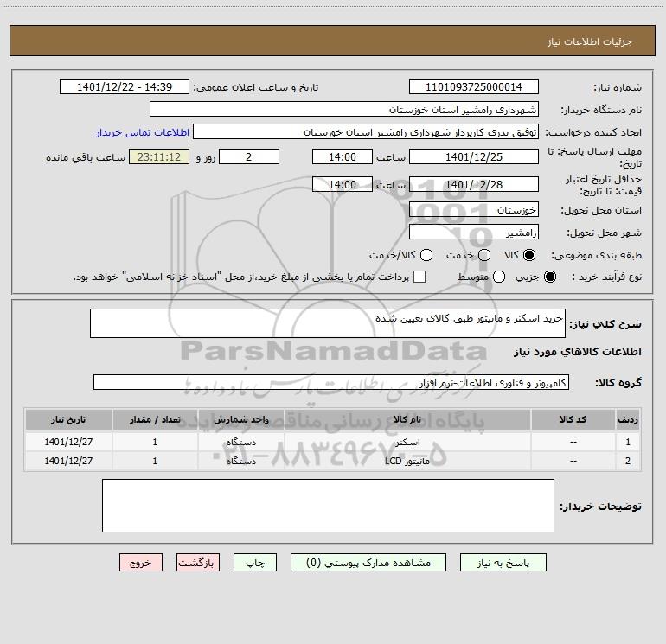Click the کد کالا column header
This screenshot has height=644, width=666.
coord(573,419)
